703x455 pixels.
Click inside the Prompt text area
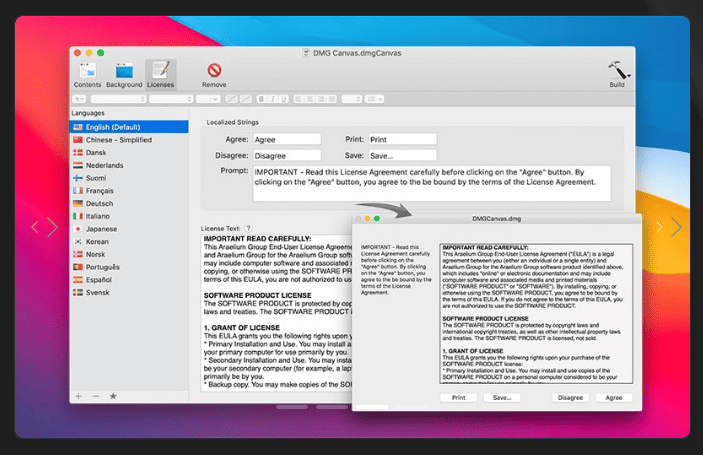[x=432, y=183]
